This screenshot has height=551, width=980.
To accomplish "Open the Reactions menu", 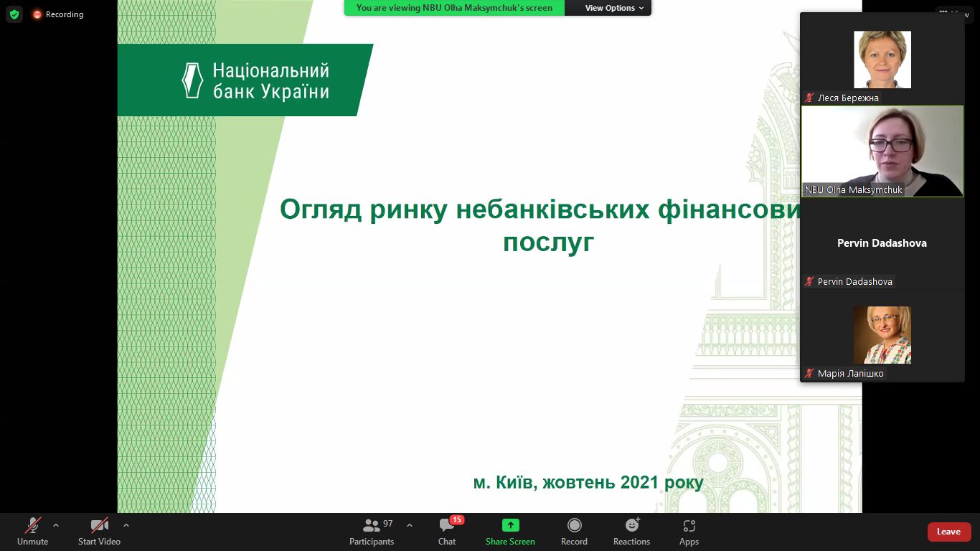I will click(x=631, y=532).
